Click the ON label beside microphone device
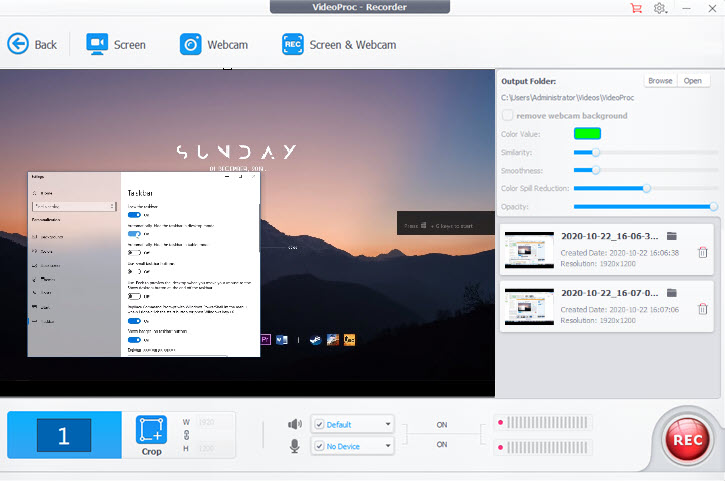The height and width of the screenshot is (481, 725). pyautogui.click(x=442, y=444)
